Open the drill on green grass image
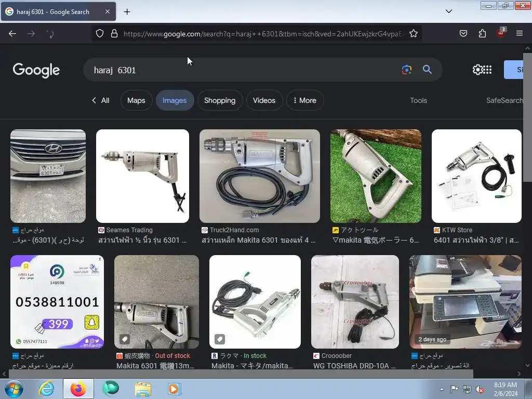Image resolution: width=532 pixels, height=399 pixels. pyautogui.click(x=376, y=176)
